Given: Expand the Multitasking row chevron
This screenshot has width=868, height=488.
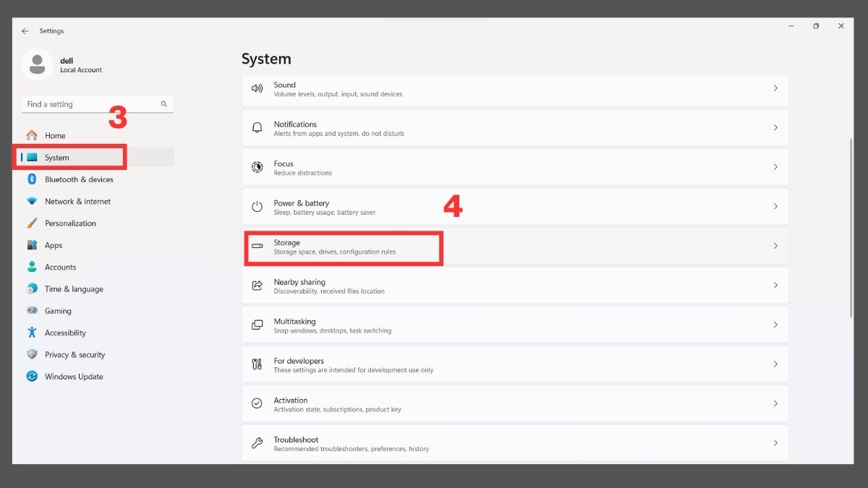Looking at the screenshot, I should tap(775, 325).
